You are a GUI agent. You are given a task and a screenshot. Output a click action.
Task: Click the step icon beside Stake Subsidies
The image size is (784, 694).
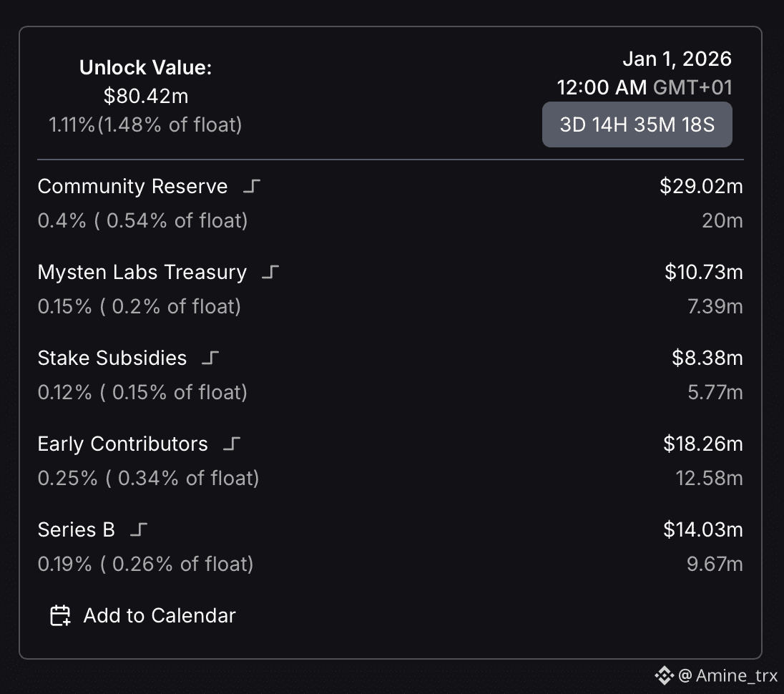click(210, 358)
